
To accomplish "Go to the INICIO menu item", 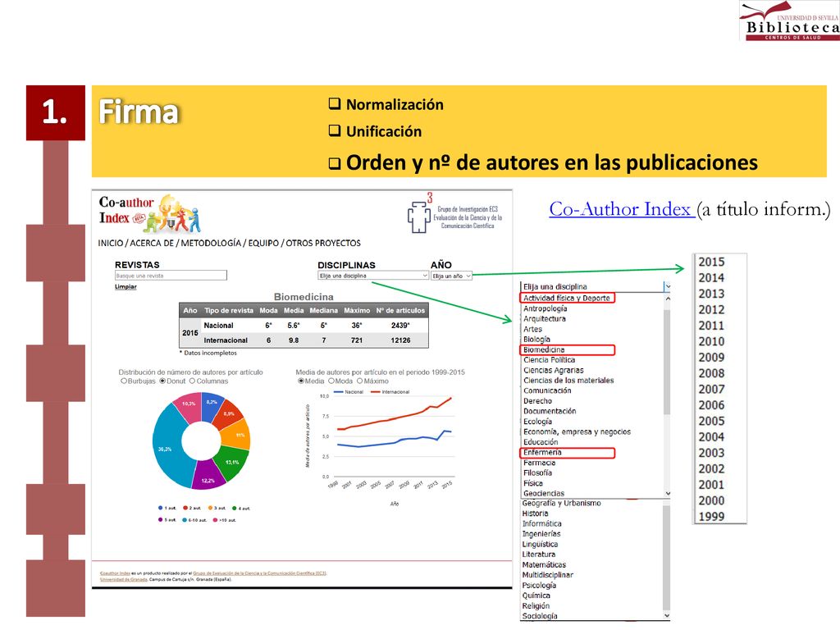I will click(x=111, y=243).
